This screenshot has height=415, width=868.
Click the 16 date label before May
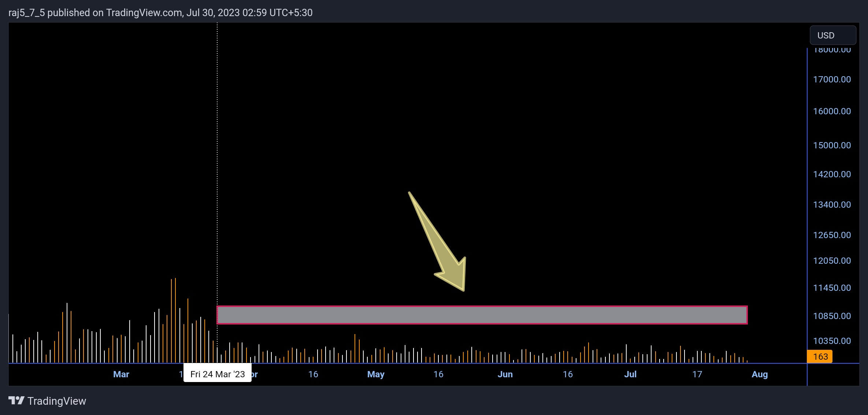point(313,374)
